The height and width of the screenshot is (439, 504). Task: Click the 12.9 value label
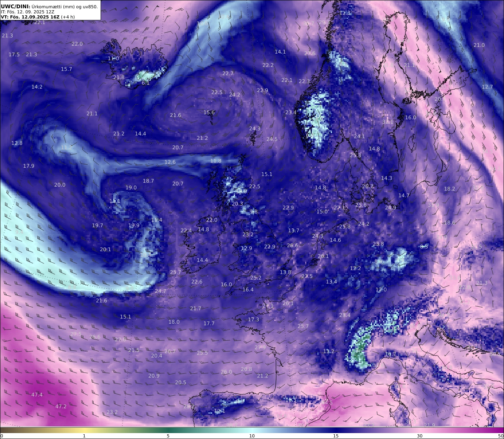pyautogui.click(x=246, y=248)
